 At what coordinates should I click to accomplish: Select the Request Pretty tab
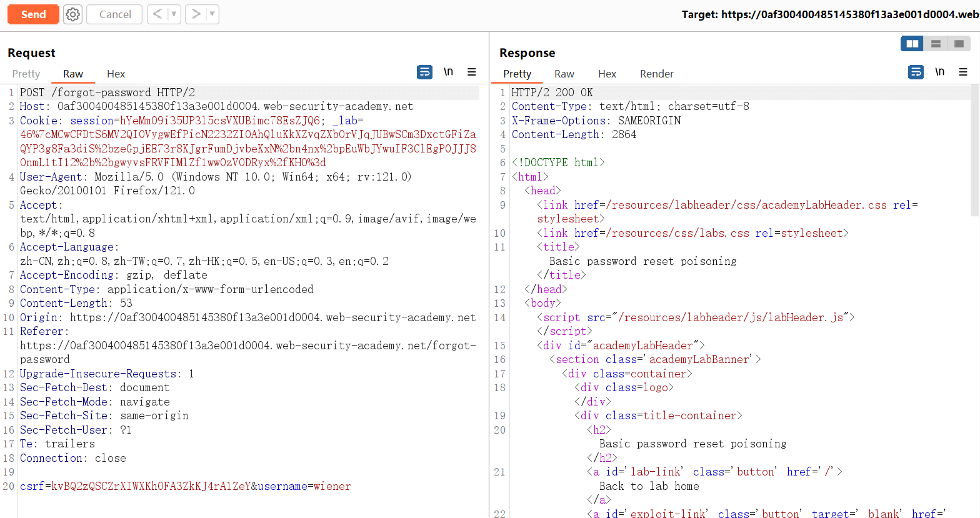point(26,74)
